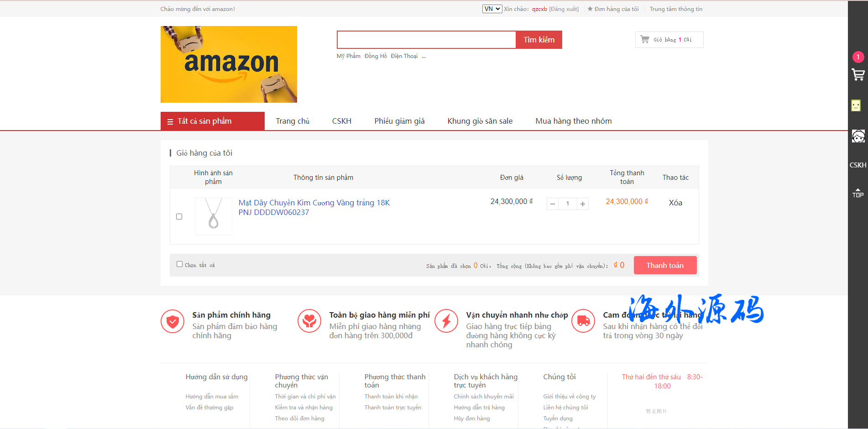Screen dimensions: 868x429
Task: Open Theo dõi đơn hàng footer link
Action: click(300, 419)
